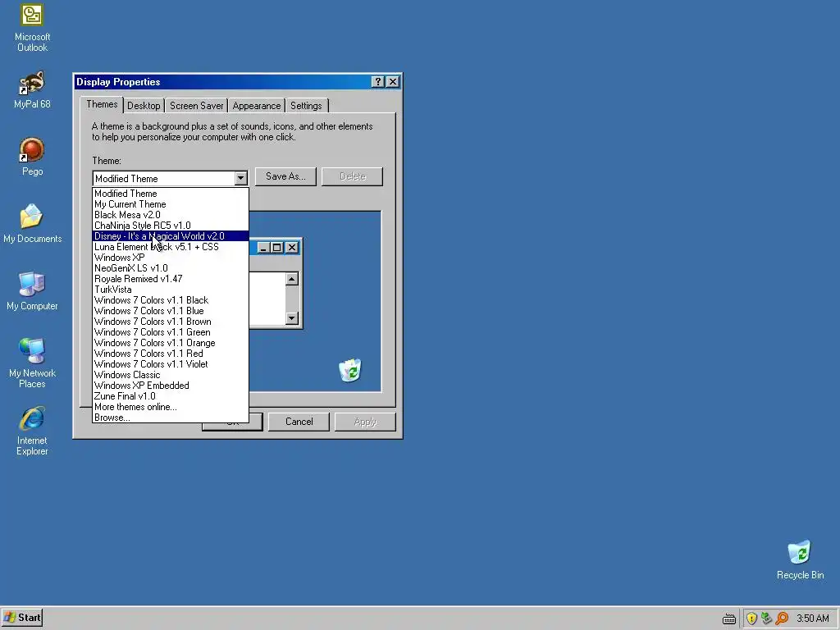Choose Modified Theme from the list

171,194
